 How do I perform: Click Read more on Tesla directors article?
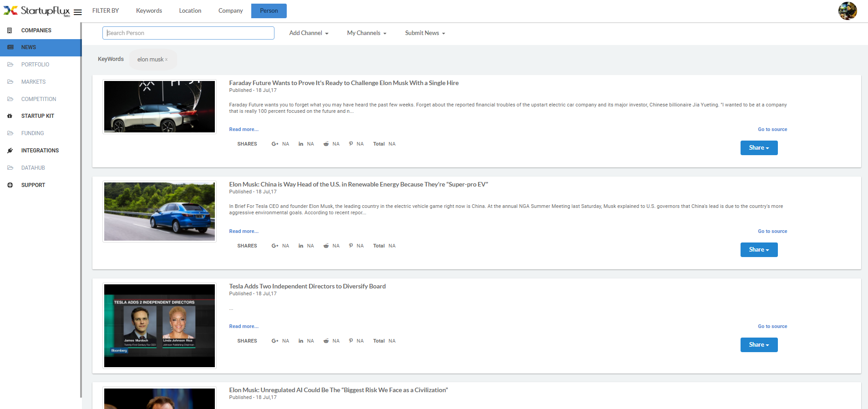[244, 327]
